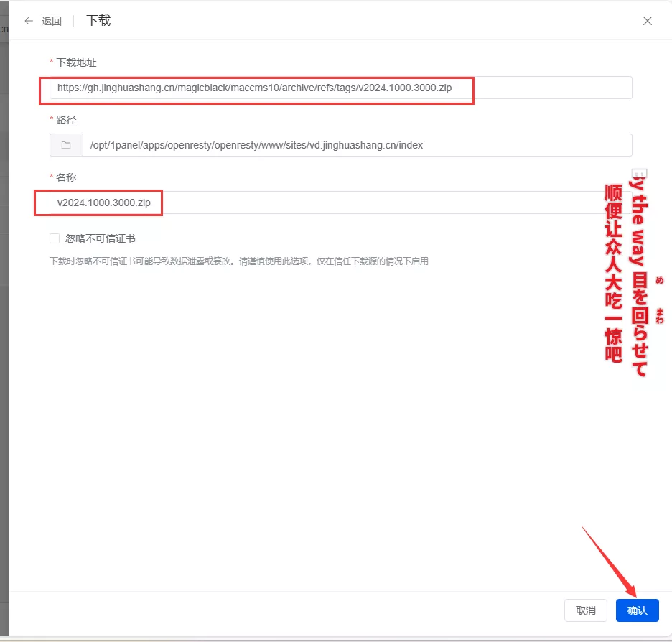672x642 pixels.
Task: Click the red 顺便让众人大吃一惊吧 caption
Action: pos(612,273)
